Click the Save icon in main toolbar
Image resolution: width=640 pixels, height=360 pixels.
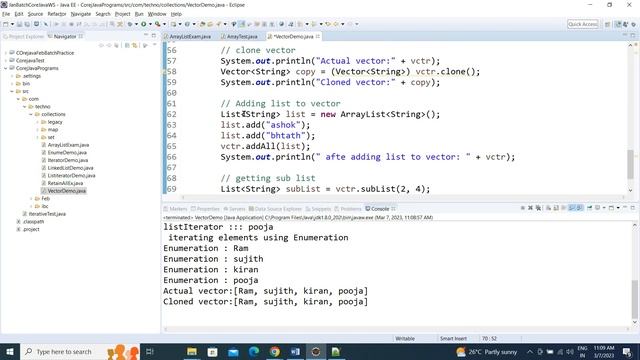coord(19,24)
